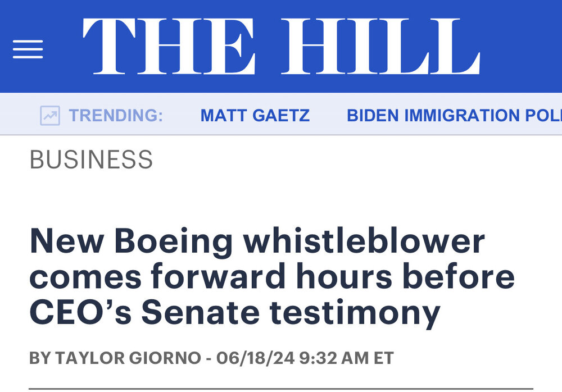Screen dimensions: 562x392
Task: Click the word THE in the logo
Action: coord(169,47)
